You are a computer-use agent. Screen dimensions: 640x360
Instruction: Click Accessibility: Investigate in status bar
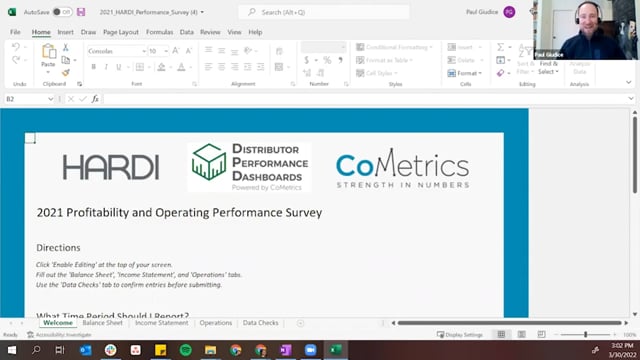click(x=60, y=335)
